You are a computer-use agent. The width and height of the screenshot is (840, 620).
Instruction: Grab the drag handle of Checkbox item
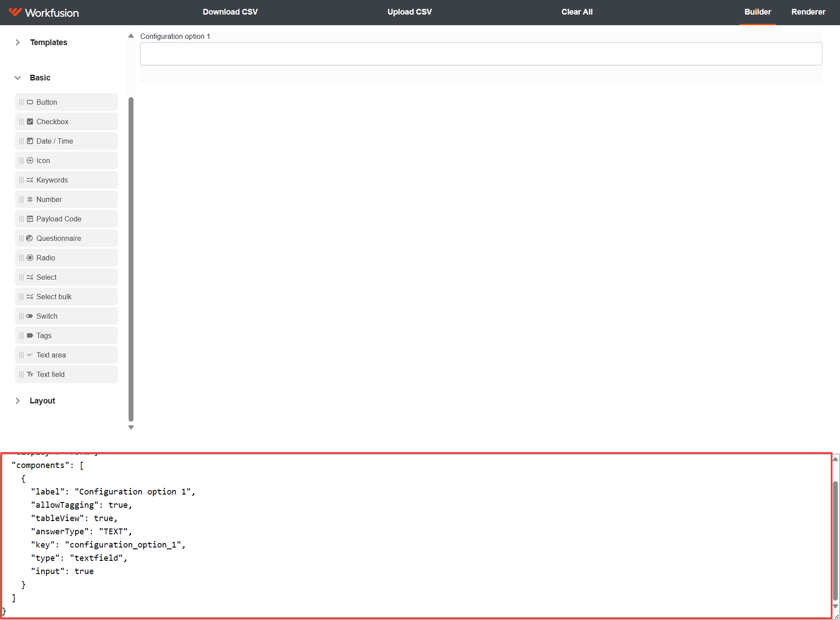[x=21, y=122]
